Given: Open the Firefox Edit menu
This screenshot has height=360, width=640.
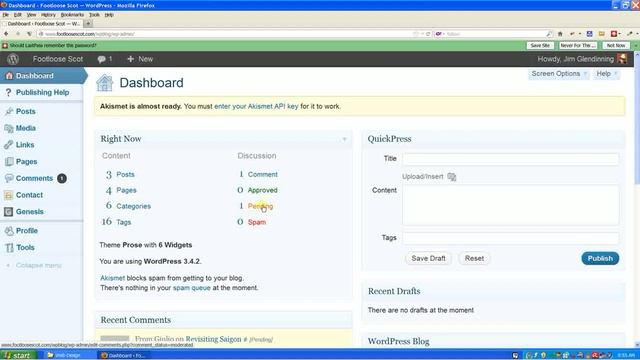Looking at the screenshot, I should (x=18, y=15).
